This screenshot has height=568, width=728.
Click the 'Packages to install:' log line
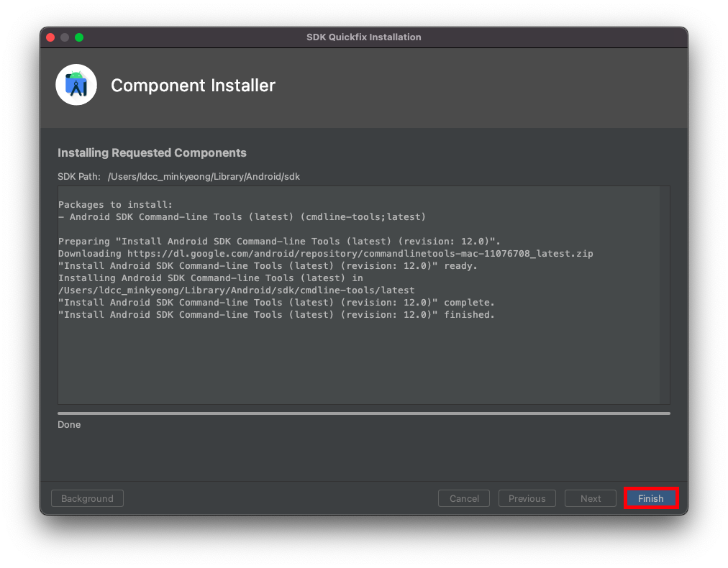click(x=115, y=205)
